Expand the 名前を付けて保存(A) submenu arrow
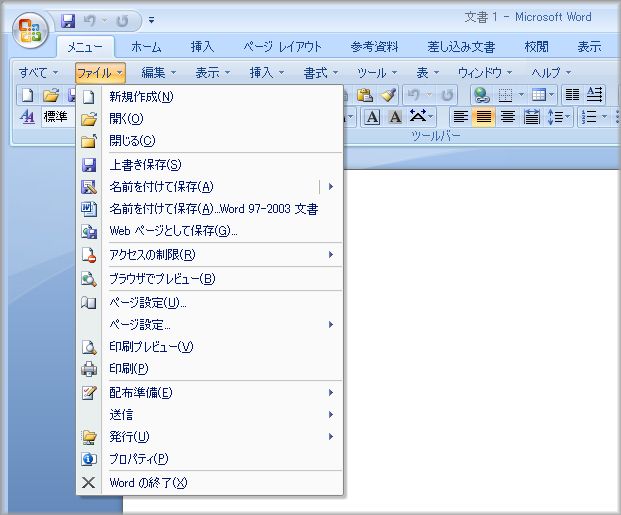Screen dimensions: 621x515 click(x=331, y=187)
